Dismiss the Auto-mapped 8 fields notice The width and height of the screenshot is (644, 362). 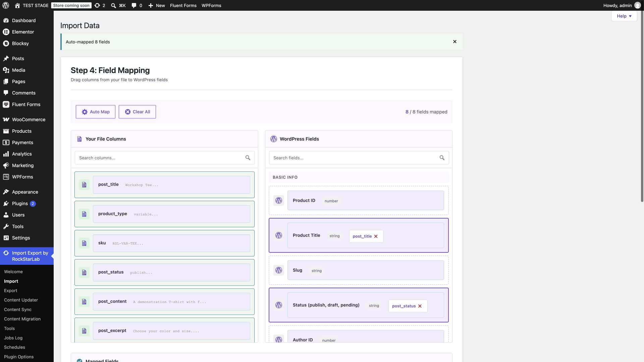455,42
